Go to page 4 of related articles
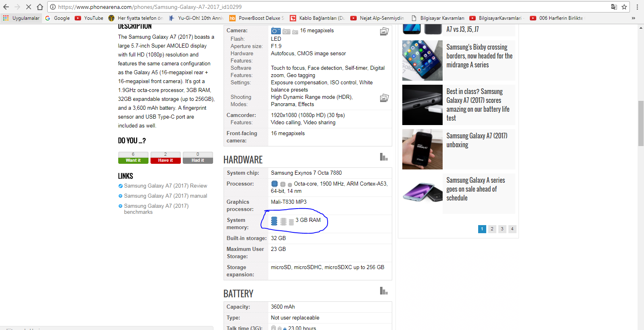Image resolution: width=644 pixels, height=330 pixels. click(x=512, y=229)
